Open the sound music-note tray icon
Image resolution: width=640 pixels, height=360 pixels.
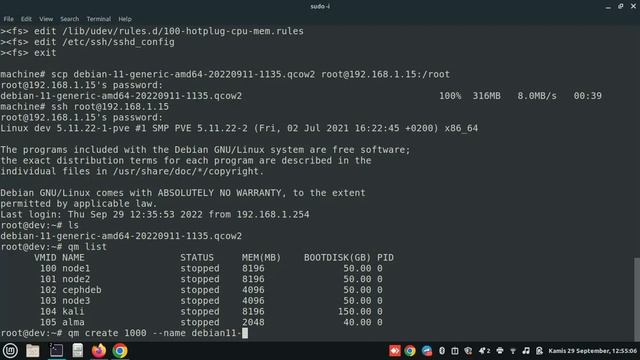coord(526,351)
